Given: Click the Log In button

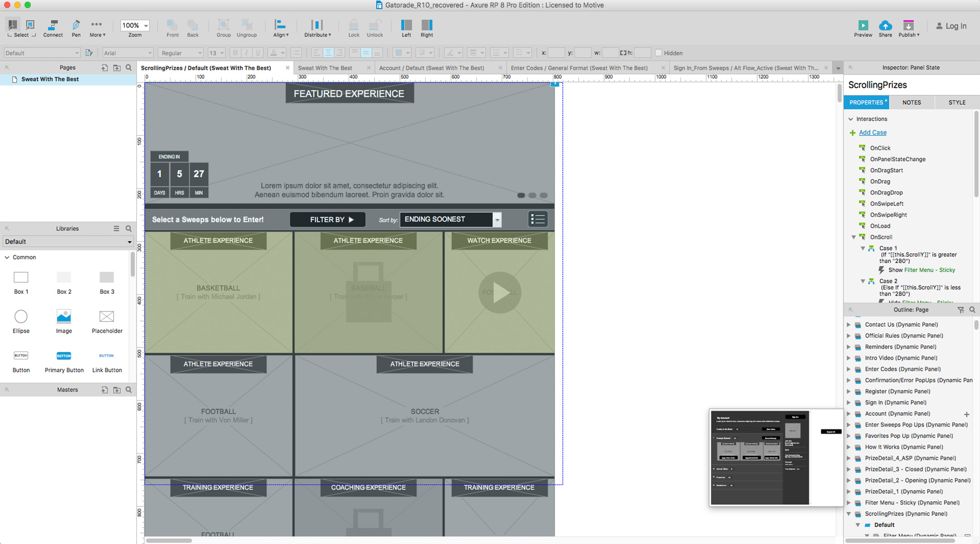Looking at the screenshot, I should pos(951,26).
